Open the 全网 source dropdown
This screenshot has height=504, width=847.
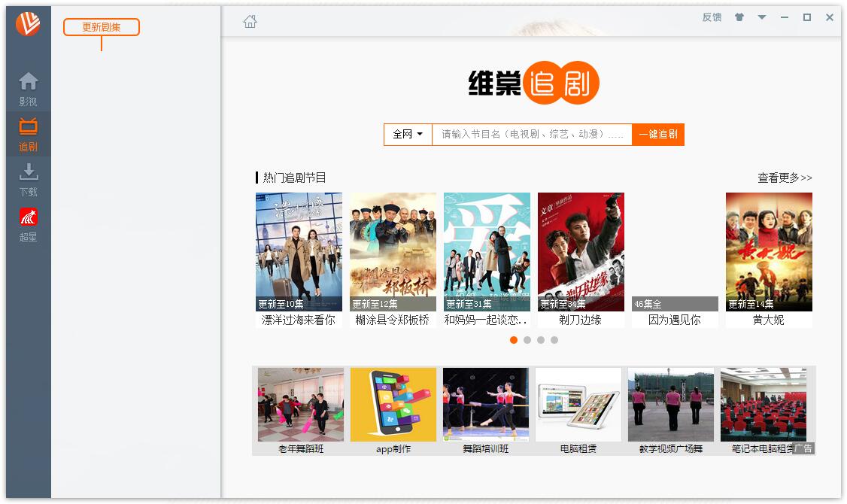pyautogui.click(x=407, y=133)
